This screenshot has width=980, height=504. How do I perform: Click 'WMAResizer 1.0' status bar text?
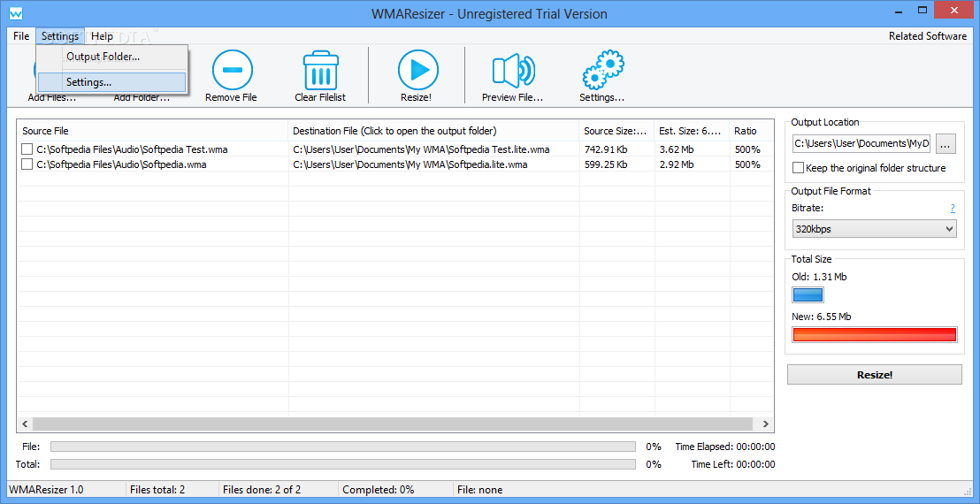[x=46, y=490]
